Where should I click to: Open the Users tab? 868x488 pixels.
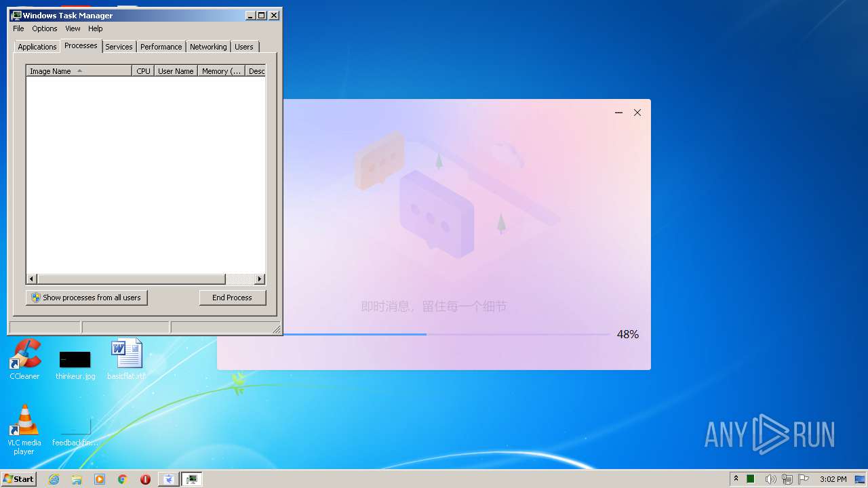[x=244, y=47]
